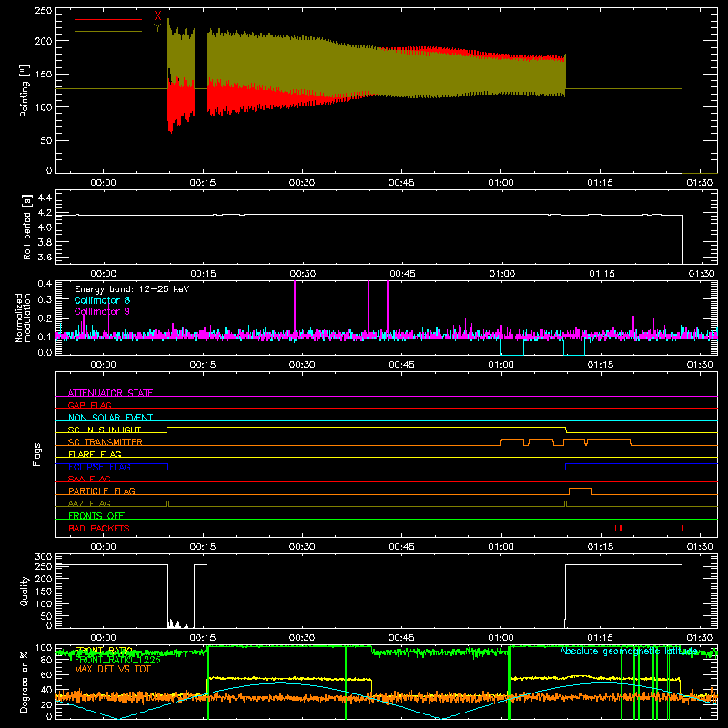Click the 'Flags' vertical axis title
This screenshot has height=728, width=728.
(37, 454)
